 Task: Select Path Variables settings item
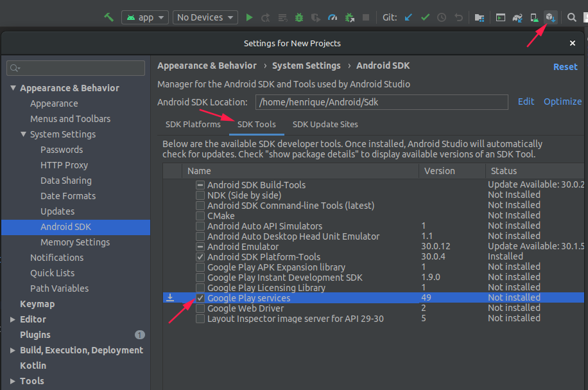[x=59, y=288]
